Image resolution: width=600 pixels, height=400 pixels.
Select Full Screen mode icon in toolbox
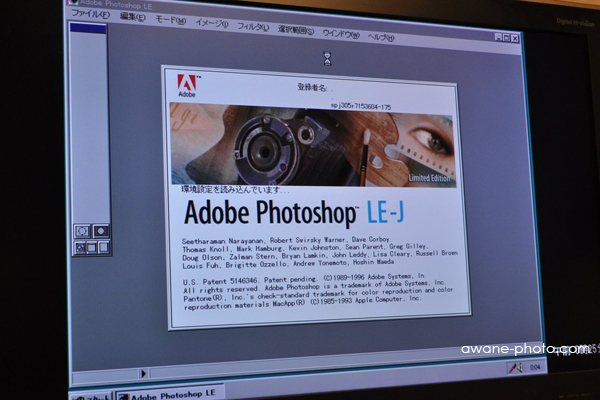point(103,248)
